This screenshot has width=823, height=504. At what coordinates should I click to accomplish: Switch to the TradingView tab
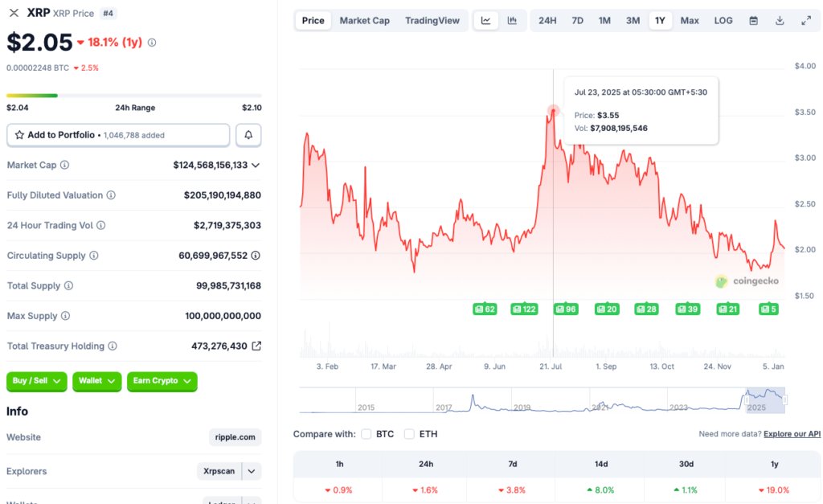click(x=432, y=20)
